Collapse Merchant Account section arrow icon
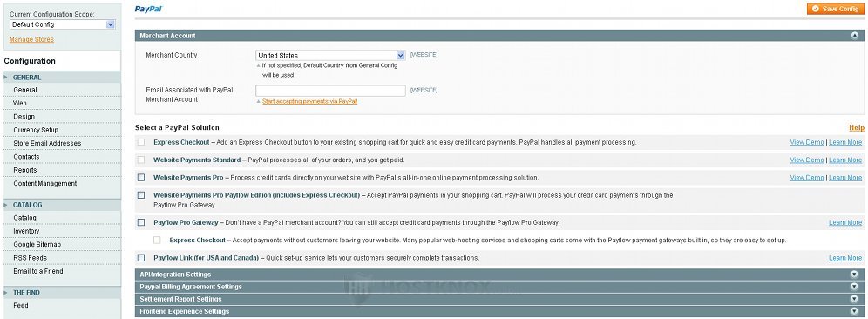Viewport: 868px width, 319px height. tap(855, 36)
